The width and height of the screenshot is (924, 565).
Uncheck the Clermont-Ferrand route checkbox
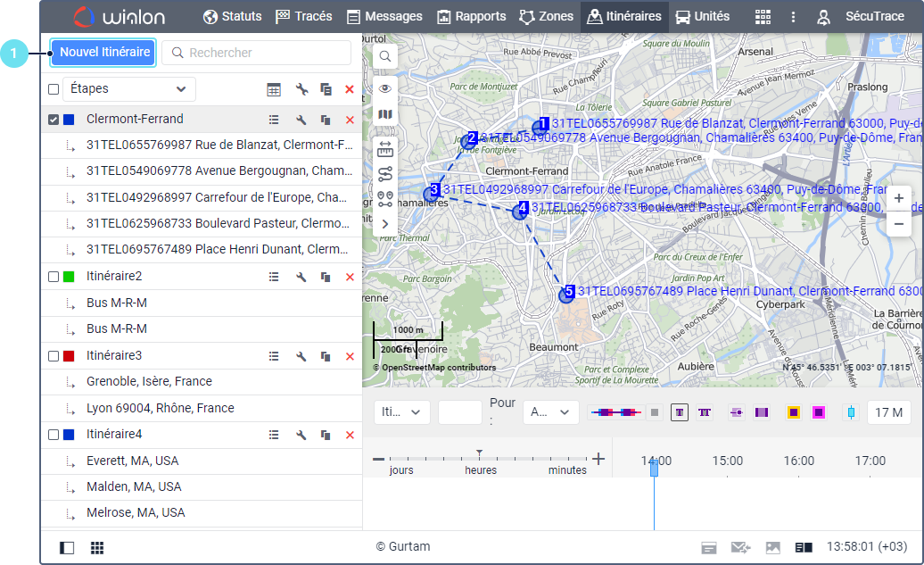point(54,120)
